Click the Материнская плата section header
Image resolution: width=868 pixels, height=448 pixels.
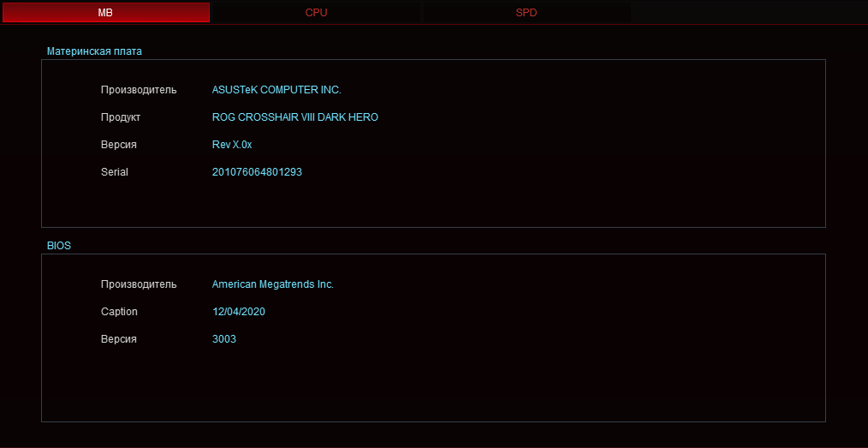pos(94,51)
